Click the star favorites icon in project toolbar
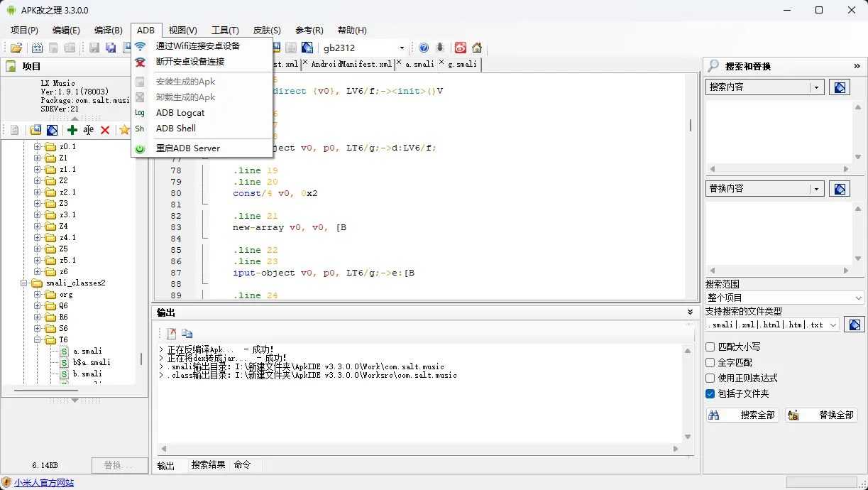 (124, 130)
